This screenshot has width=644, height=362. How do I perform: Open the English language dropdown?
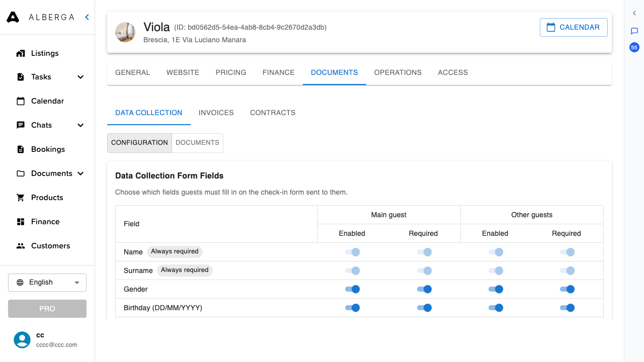[47, 283]
